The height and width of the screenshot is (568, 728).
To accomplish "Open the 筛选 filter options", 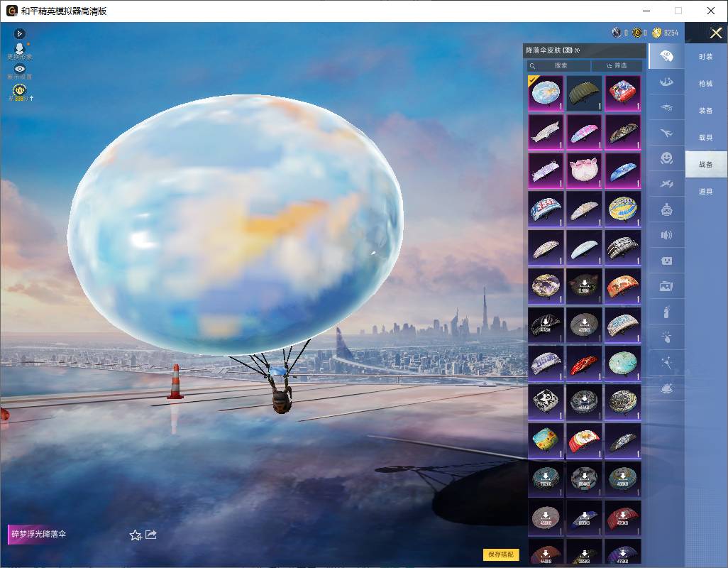I will tap(617, 65).
